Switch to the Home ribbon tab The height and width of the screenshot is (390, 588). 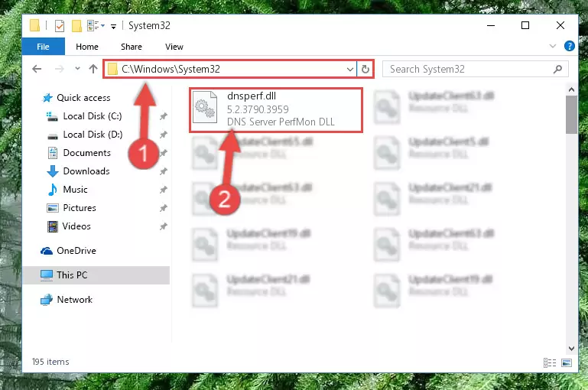(87, 47)
